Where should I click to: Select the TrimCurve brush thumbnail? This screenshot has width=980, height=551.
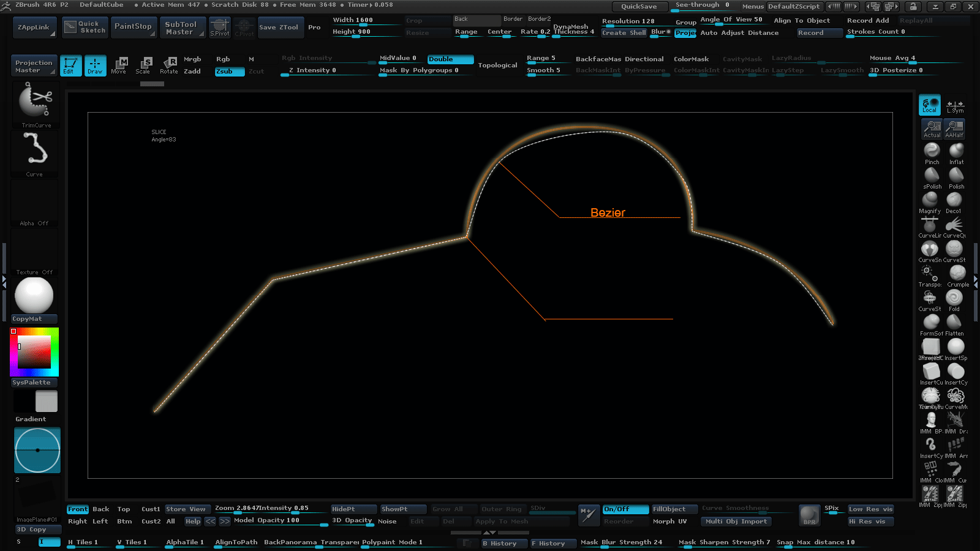click(35, 102)
